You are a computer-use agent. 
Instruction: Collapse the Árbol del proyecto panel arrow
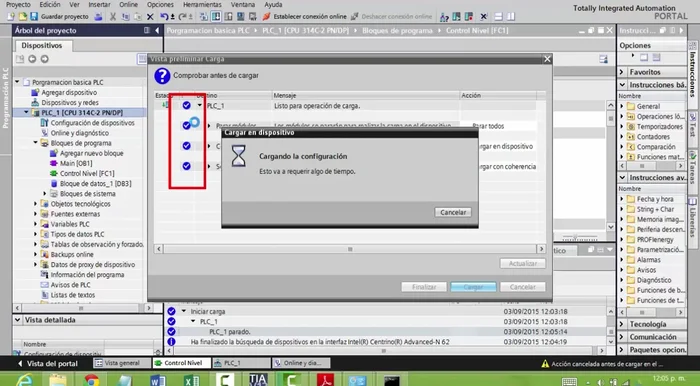pyautogui.click(x=157, y=30)
